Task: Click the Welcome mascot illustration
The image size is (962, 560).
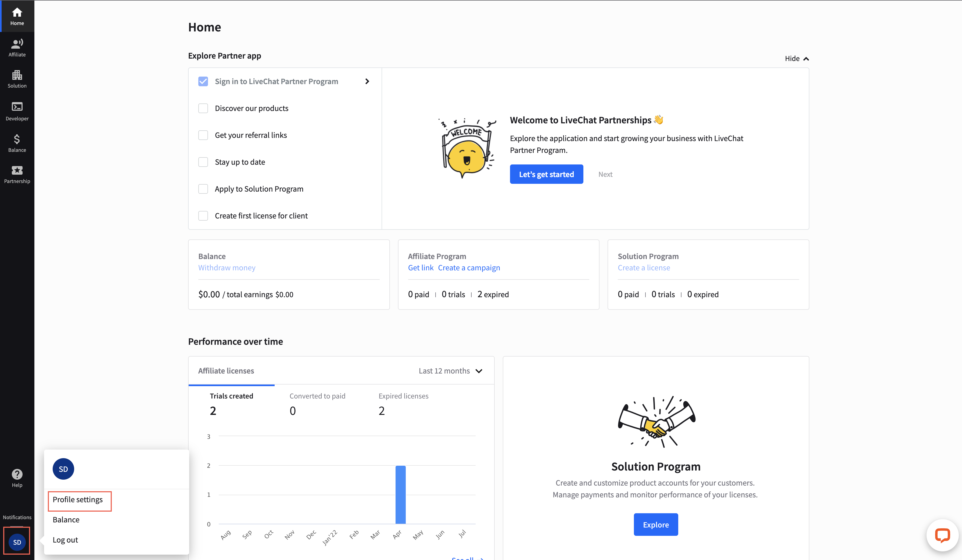Action: (x=467, y=148)
